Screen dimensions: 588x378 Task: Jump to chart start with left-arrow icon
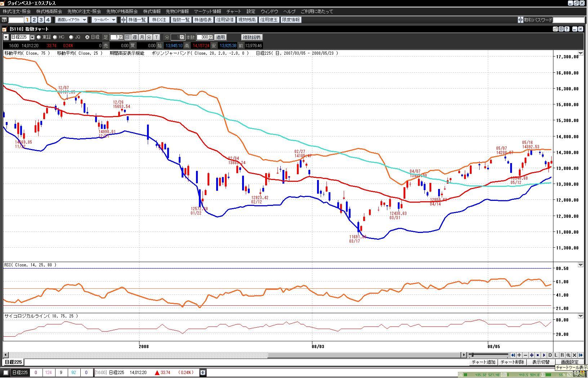coord(513,355)
